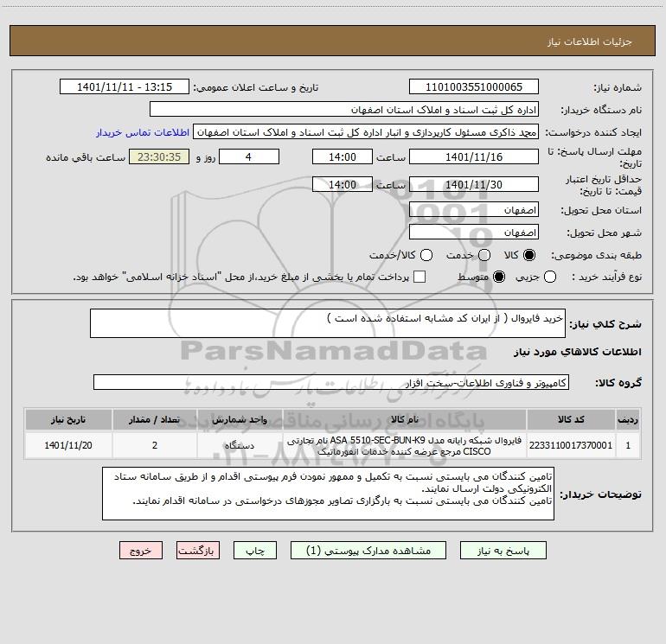Image resolution: width=666 pixels, height=644 pixels.
Task: Click the شماره نیاز field 1101003551000065
Action: pyautogui.click(x=474, y=87)
